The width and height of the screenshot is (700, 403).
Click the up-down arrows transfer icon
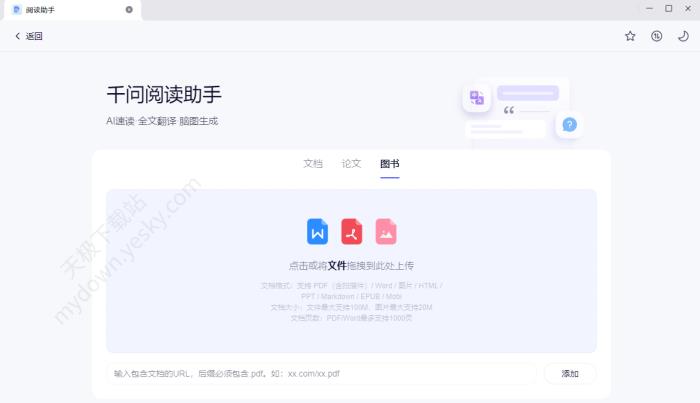656,36
